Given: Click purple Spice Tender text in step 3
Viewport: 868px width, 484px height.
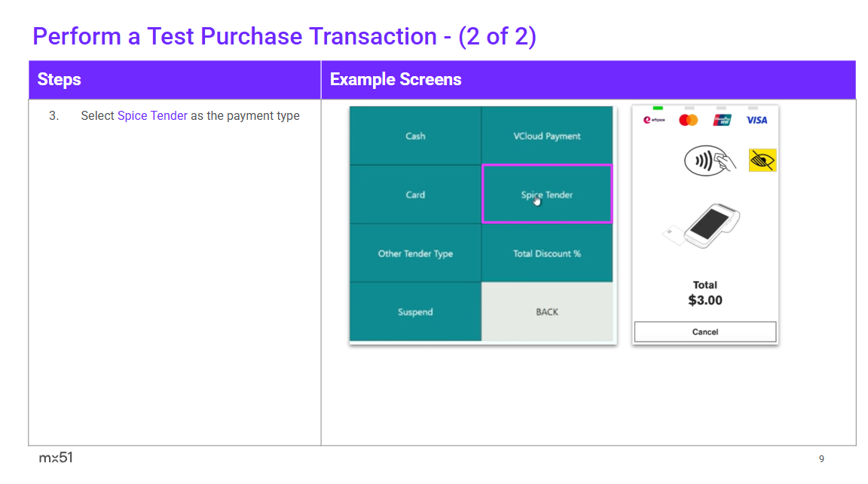Looking at the screenshot, I should tap(152, 116).
